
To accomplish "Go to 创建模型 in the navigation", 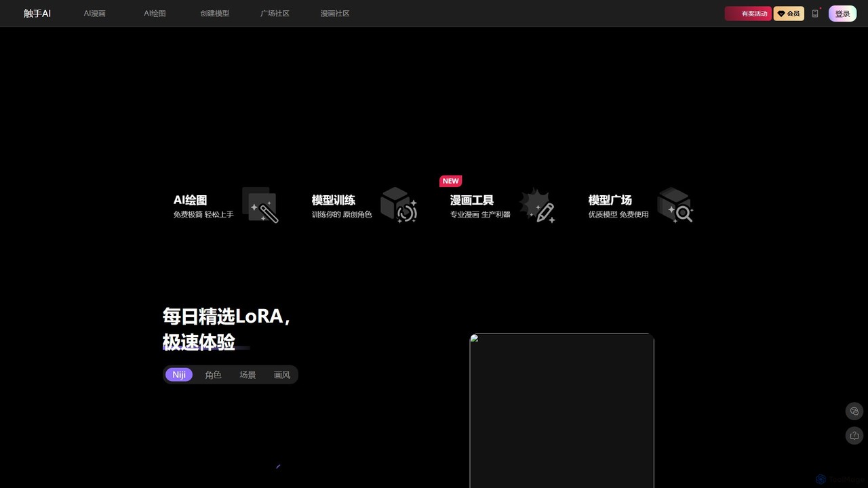I will point(215,14).
